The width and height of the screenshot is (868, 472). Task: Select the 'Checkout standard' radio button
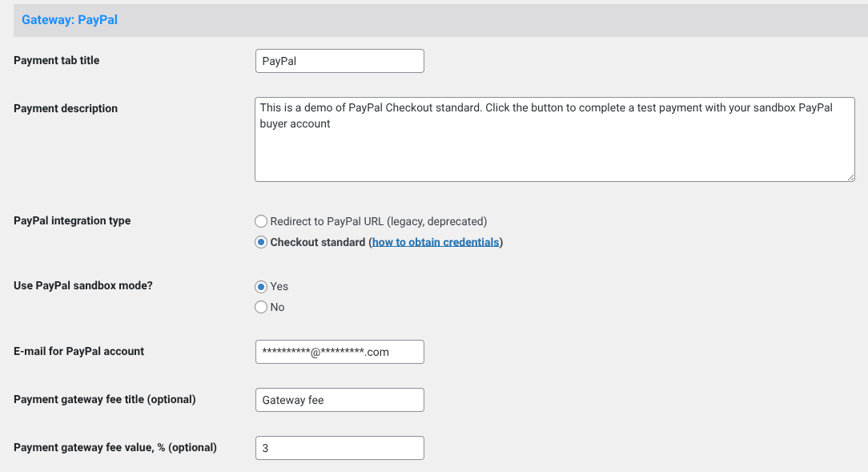(x=261, y=242)
